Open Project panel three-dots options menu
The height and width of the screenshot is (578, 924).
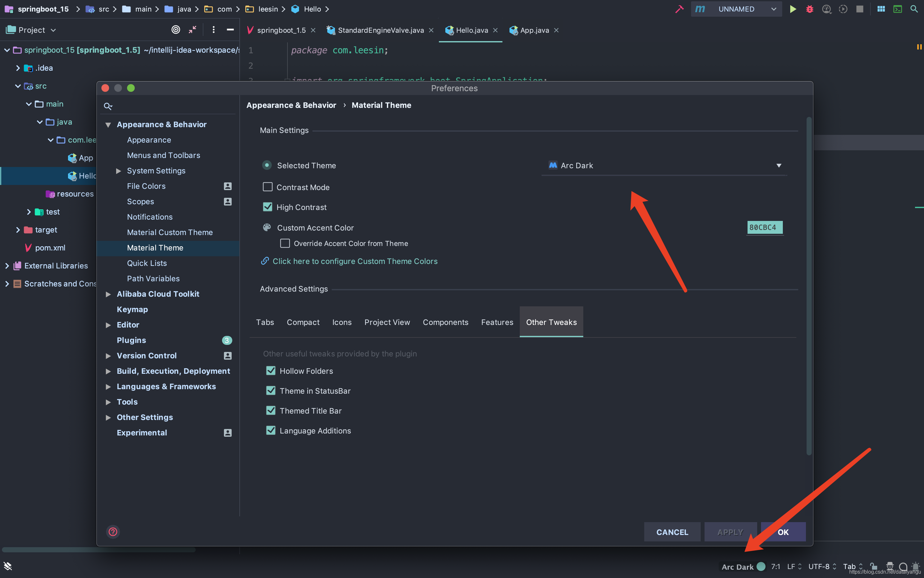coord(213,30)
